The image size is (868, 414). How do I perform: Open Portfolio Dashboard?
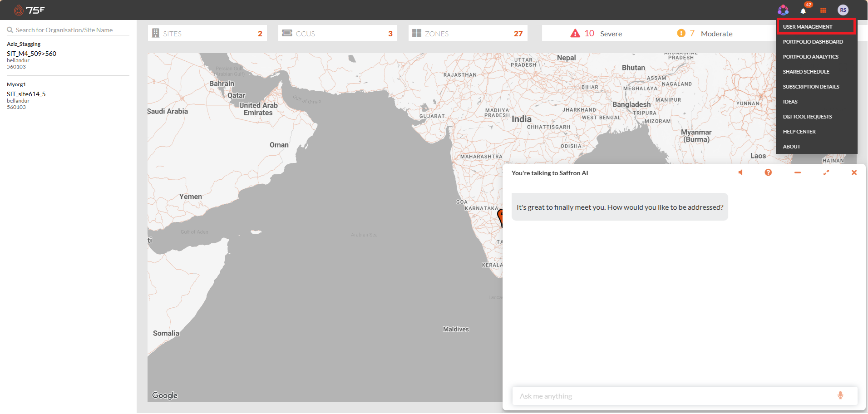(x=816, y=42)
